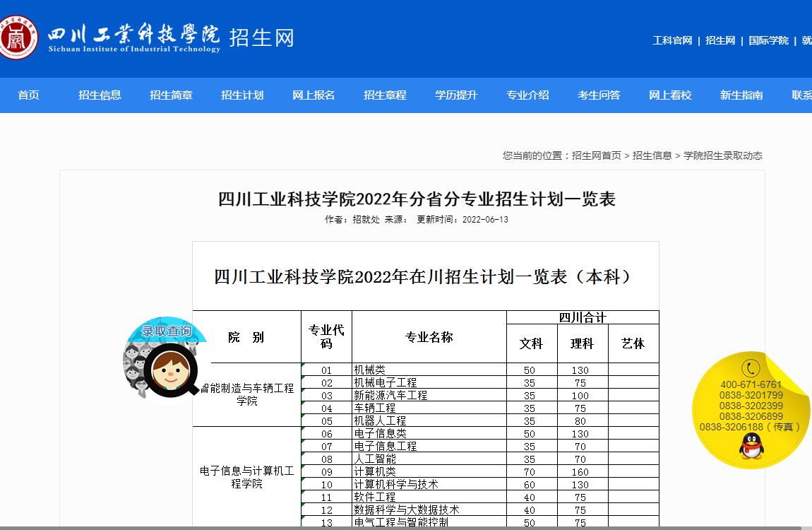Click the Sichuan Institute of Industrial Technology logo
The image size is (812, 530).
(110, 37)
